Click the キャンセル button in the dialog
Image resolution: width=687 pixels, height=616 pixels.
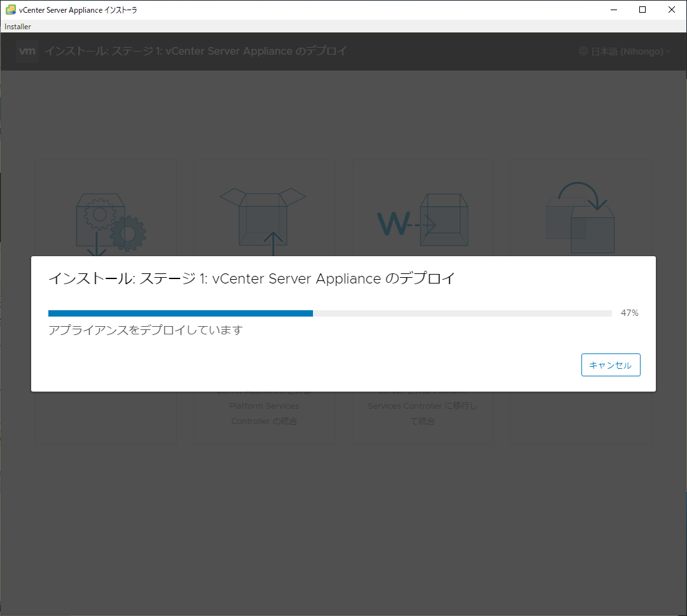tap(610, 365)
